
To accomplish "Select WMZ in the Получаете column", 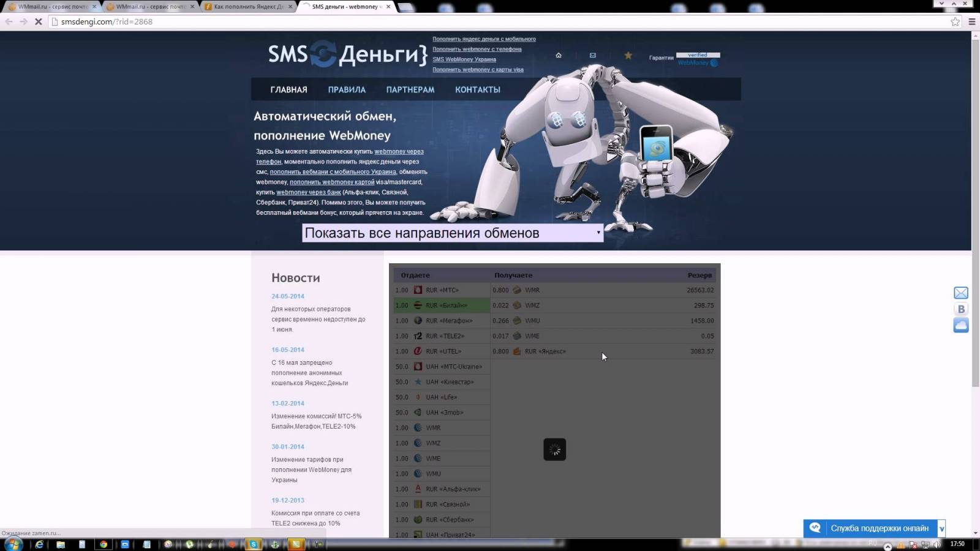I will 532,305.
